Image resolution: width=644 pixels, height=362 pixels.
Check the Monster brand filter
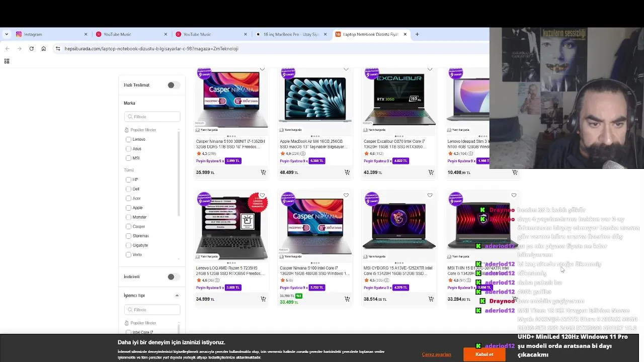(x=128, y=217)
